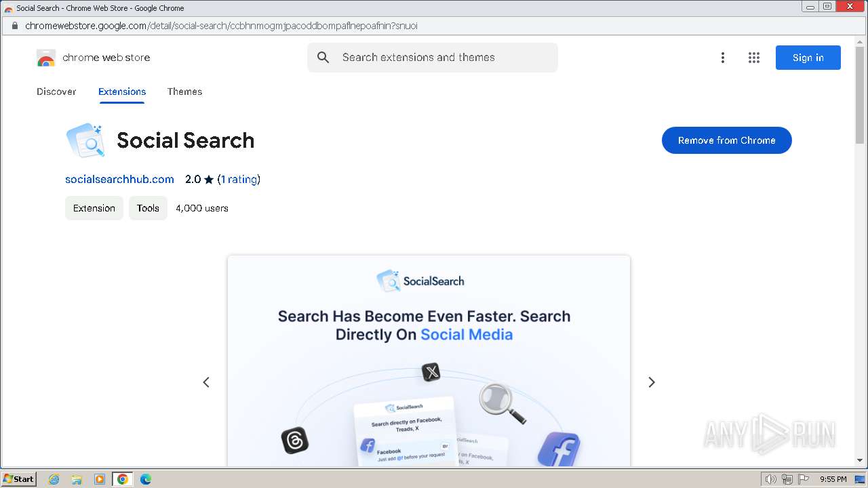The width and height of the screenshot is (868, 488).
Task: Open File Explorer from taskbar
Action: click(77, 479)
